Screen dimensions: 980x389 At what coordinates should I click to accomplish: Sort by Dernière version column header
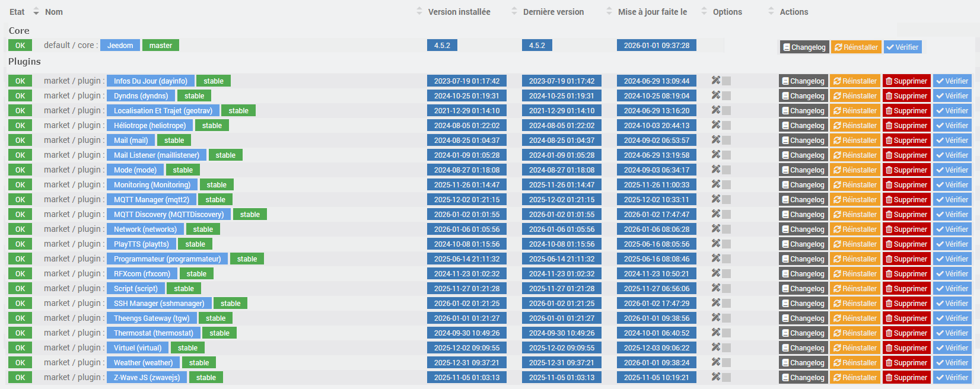click(x=553, y=12)
